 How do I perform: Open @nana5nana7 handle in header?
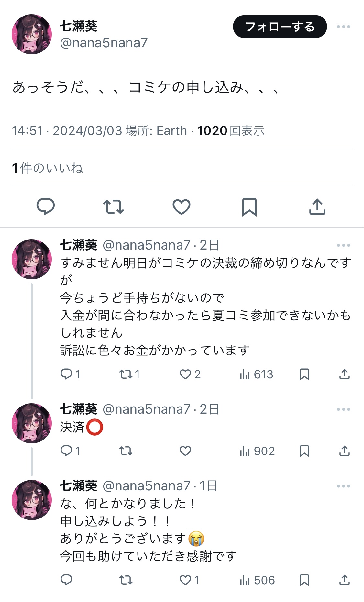click(x=104, y=43)
